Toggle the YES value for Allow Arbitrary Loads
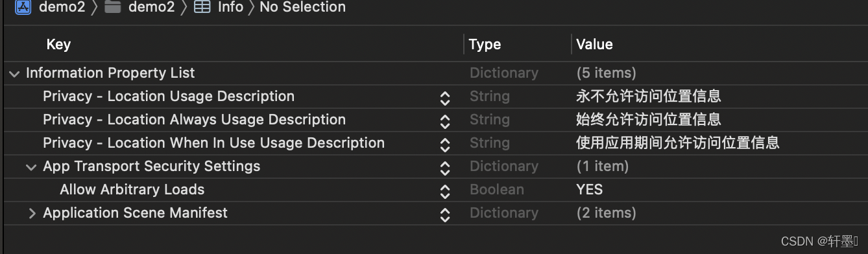 pos(590,190)
